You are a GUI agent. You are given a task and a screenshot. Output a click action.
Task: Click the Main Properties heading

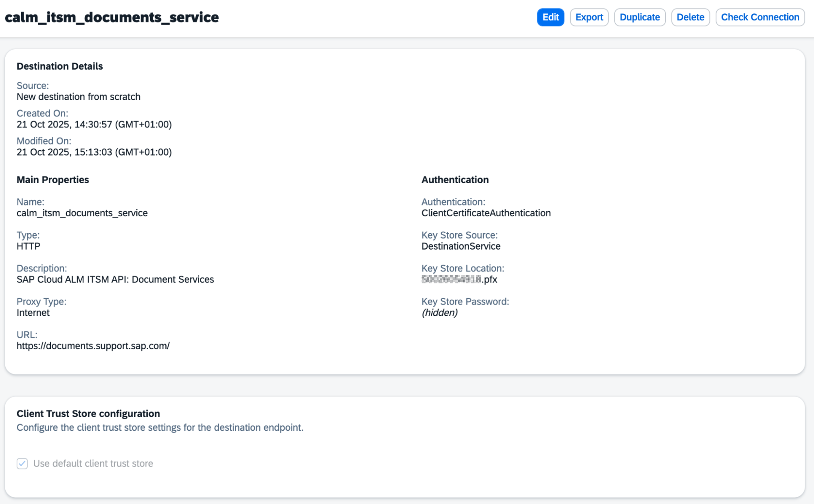coord(53,180)
